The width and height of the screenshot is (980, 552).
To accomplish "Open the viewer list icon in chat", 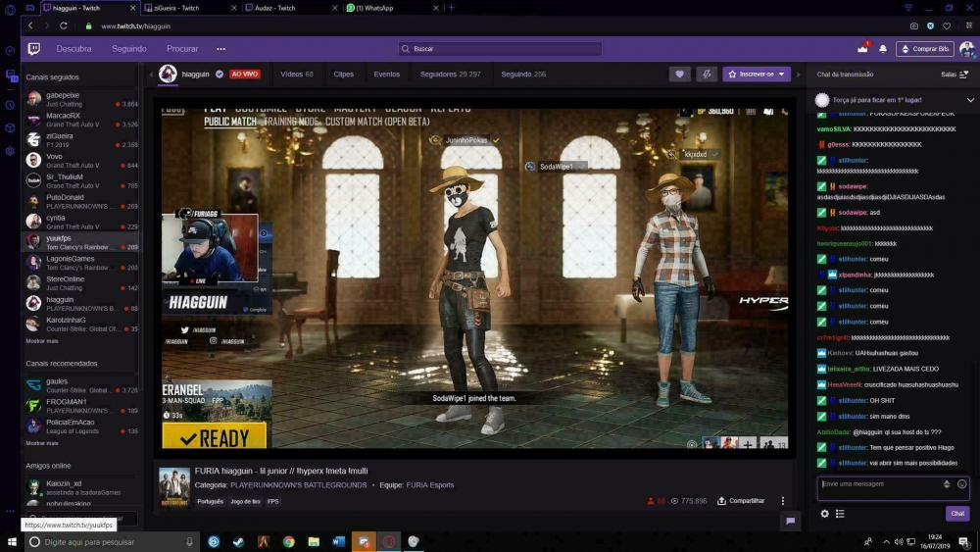I will 840,514.
